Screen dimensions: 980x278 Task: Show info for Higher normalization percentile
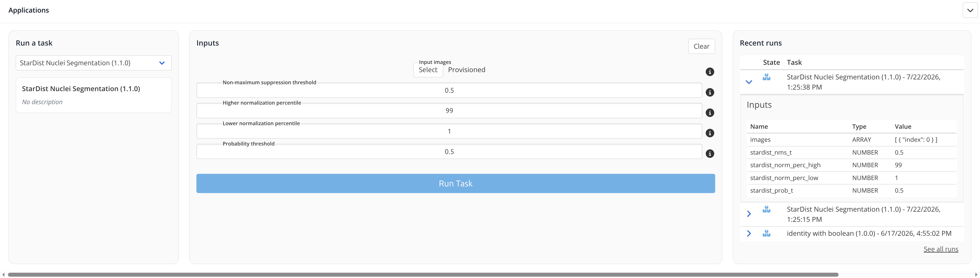click(710, 113)
